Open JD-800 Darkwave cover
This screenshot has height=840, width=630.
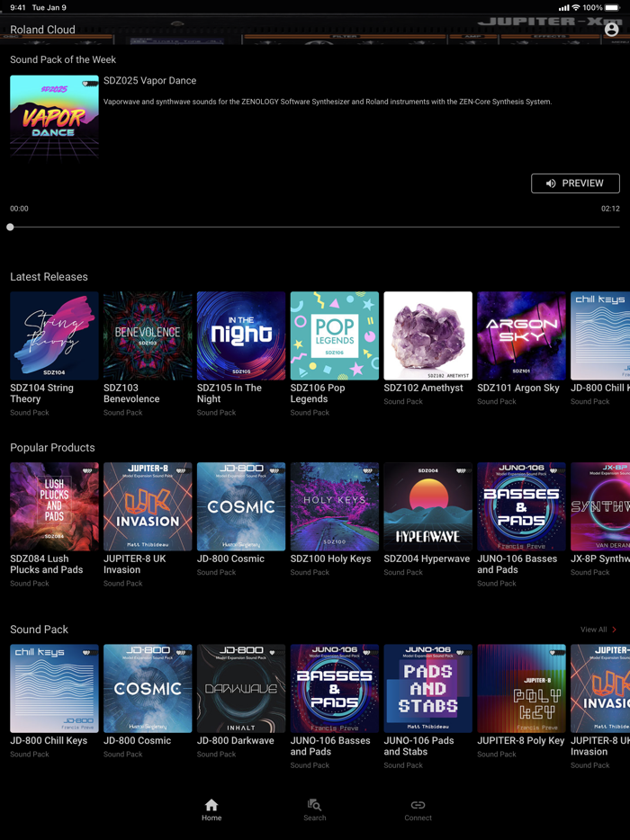(x=241, y=688)
